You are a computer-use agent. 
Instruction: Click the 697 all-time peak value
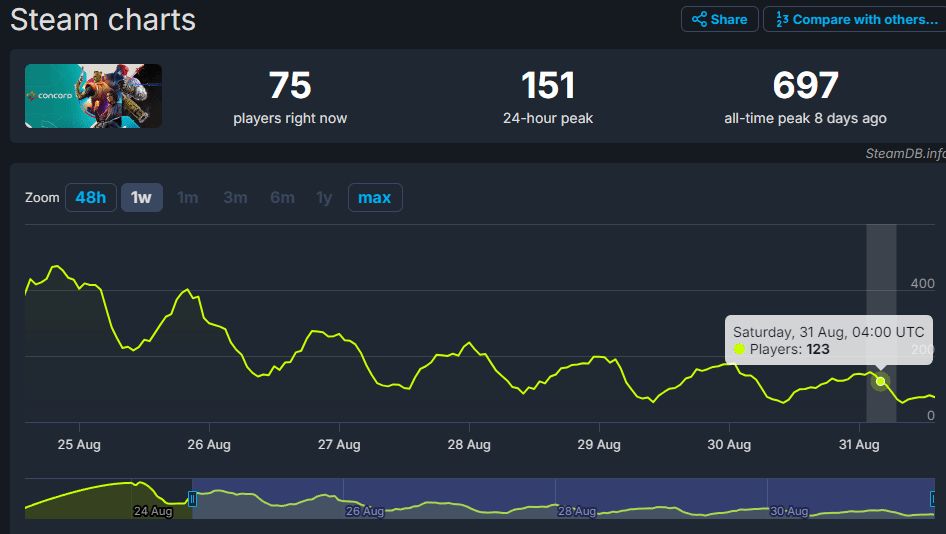[x=805, y=85]
